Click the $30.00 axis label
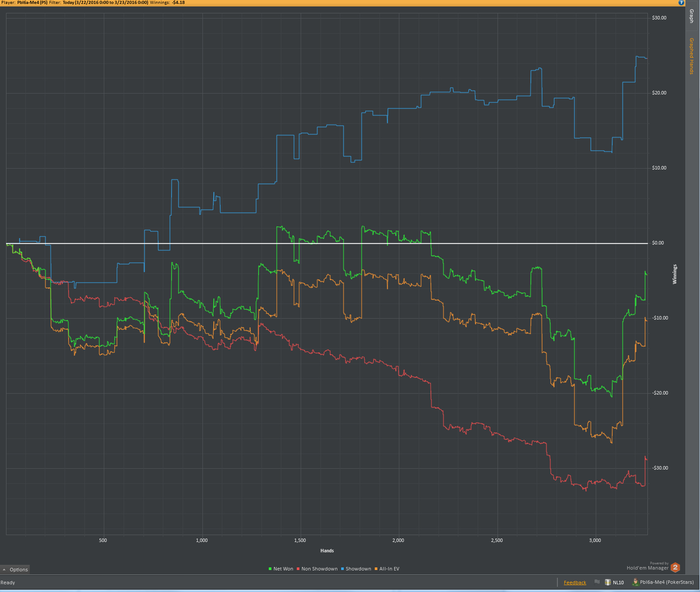The height and width of the screenshot is (592, 700). click(x=659, y=18)
